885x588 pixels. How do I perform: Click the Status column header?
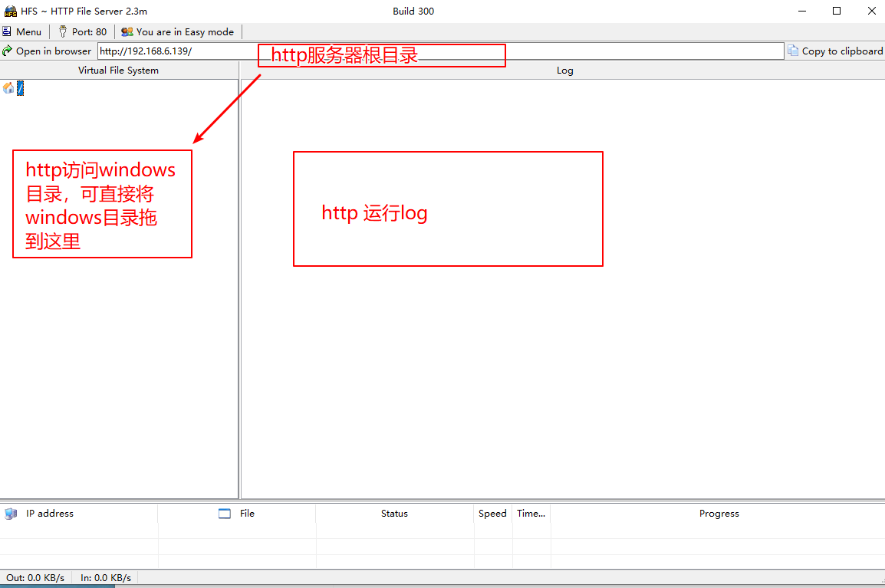tap(394, 514)
